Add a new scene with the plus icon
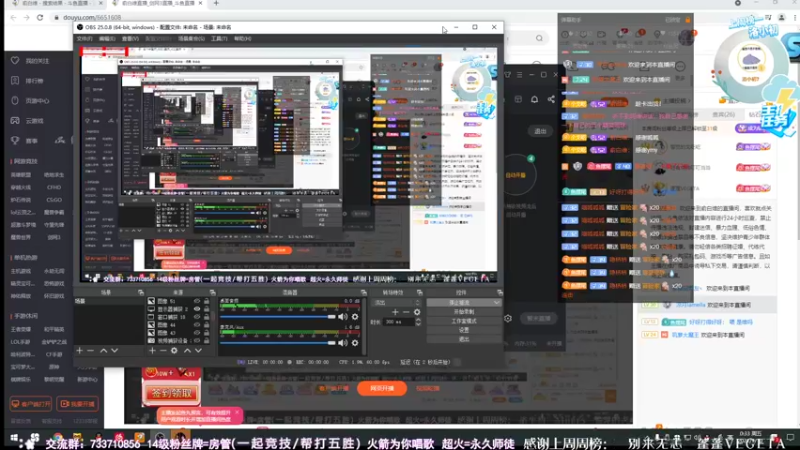 79,351
